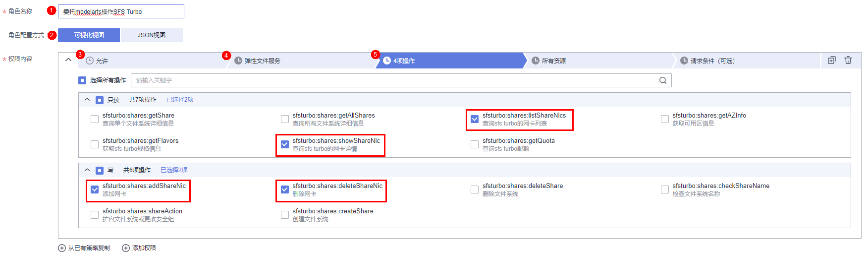
Task: Click the 获取可用区信息 description
Action: (x=693, y=124)
